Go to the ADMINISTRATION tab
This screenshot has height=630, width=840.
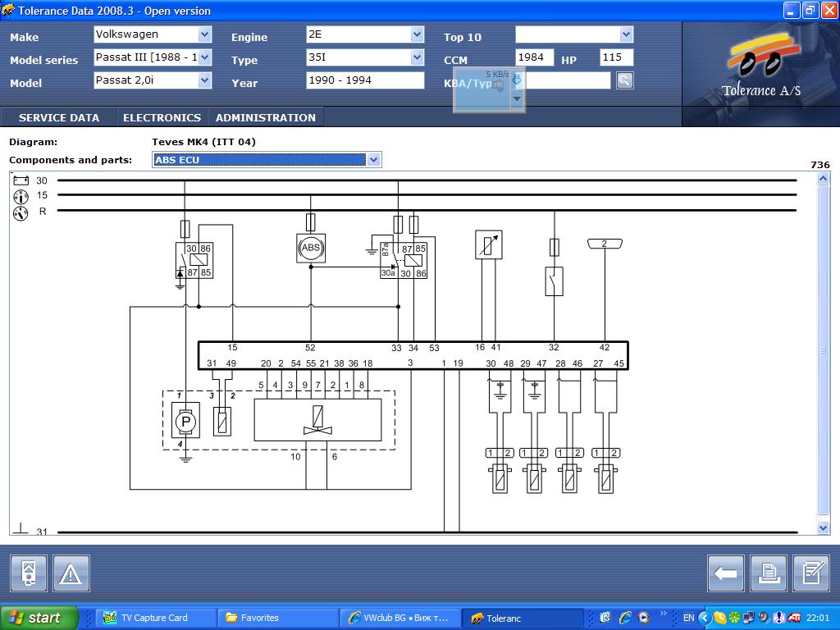tap(265, 117)
